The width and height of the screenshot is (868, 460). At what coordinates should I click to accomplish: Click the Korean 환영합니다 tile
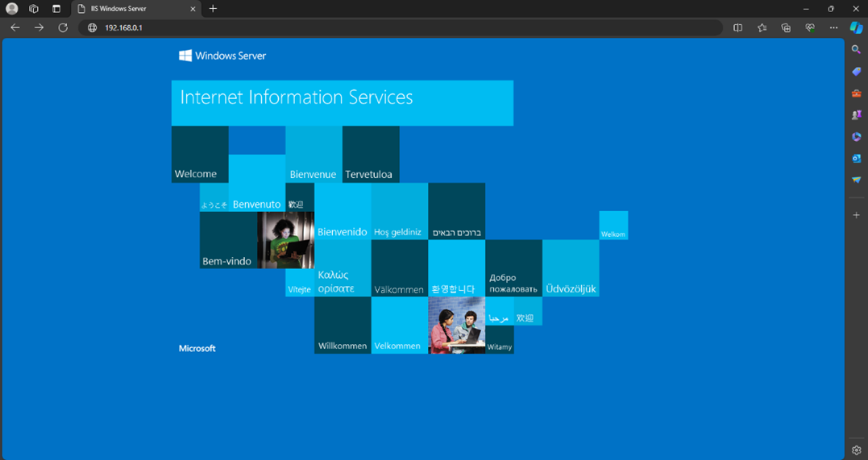click(x=457, y=268)
